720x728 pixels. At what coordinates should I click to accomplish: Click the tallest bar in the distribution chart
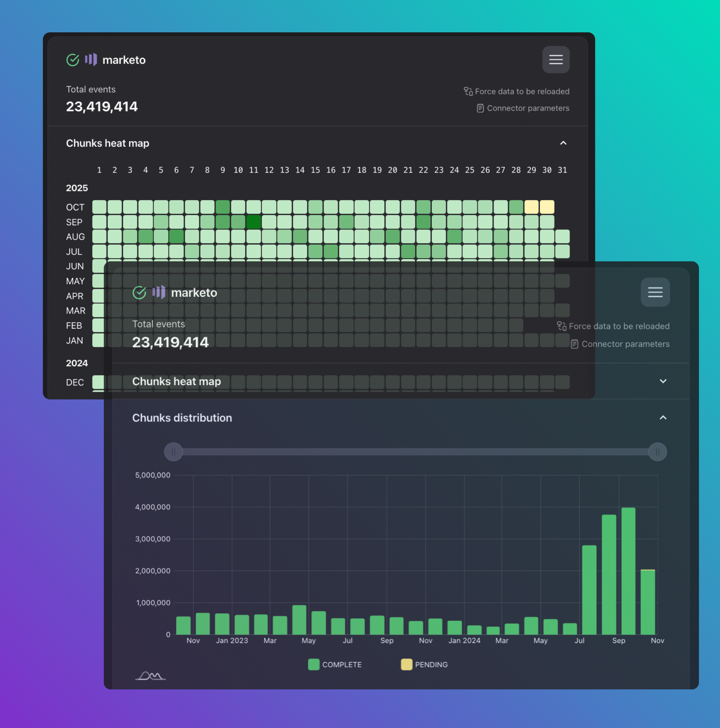628,571
